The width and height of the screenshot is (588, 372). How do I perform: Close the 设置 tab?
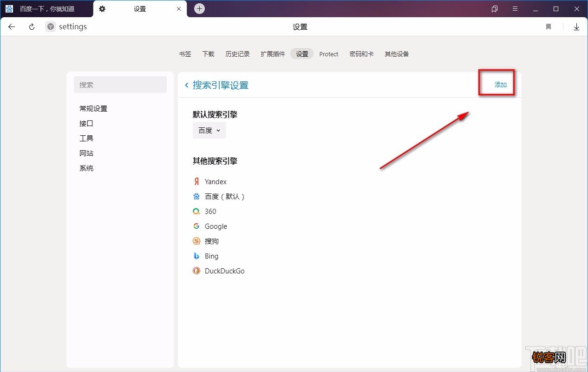[x=179, y=9]
